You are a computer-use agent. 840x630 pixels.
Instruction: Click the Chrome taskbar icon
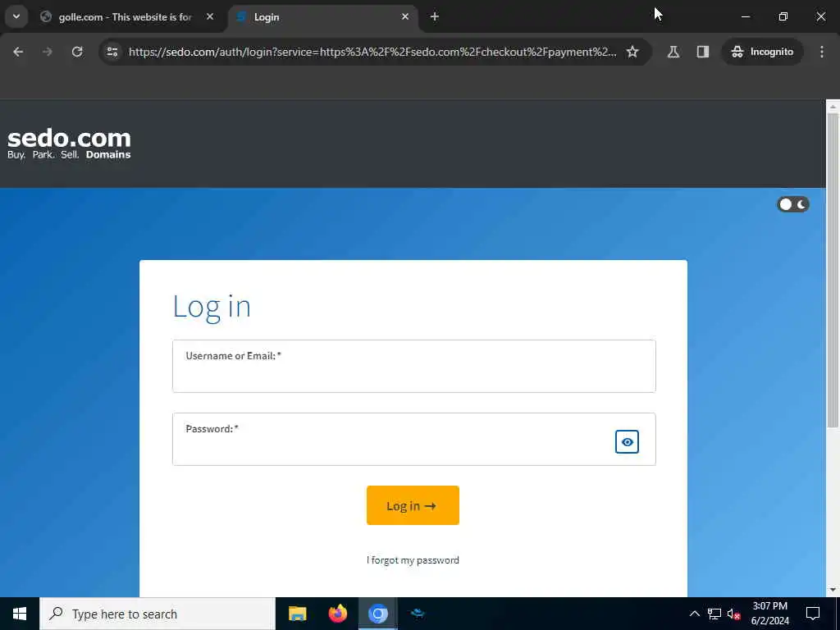(x=377, y=614)
